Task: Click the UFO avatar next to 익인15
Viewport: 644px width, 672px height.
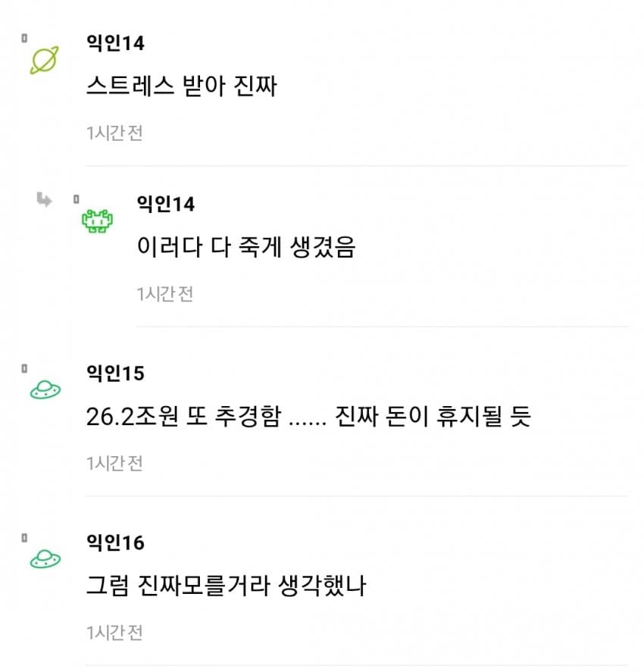Action: (45, 391)
